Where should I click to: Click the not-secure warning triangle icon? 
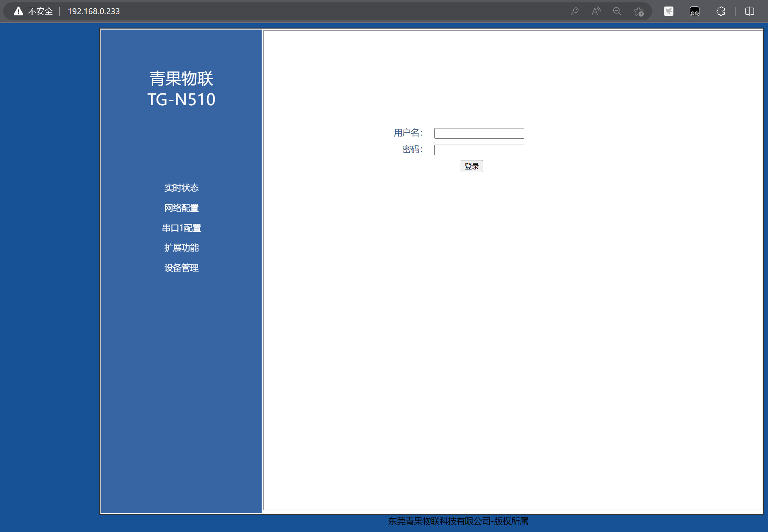coord(19,11)
